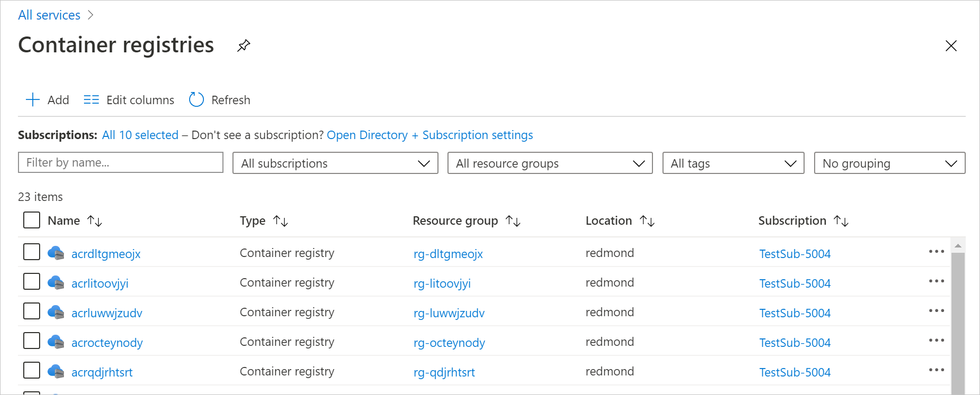Click the Add plus icon
The width and height of the screenshot is (980, 395).
pos(33,100)
